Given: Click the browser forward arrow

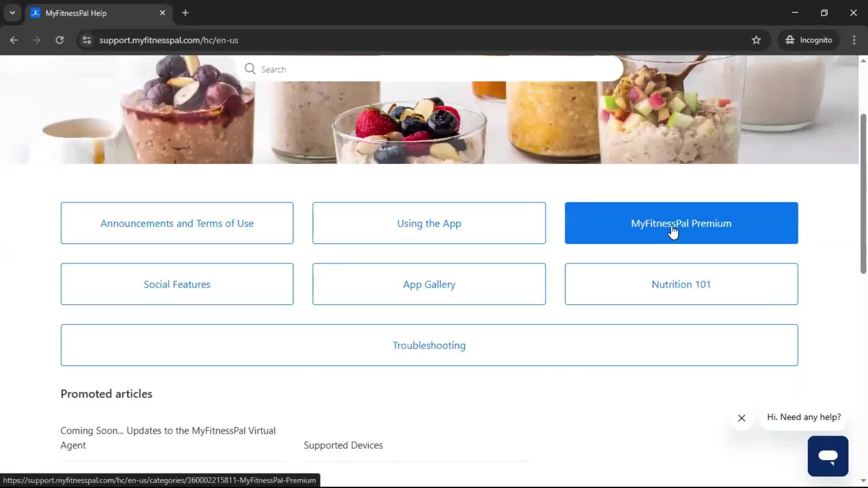Looking at the screenshot, I should [37, 40].
